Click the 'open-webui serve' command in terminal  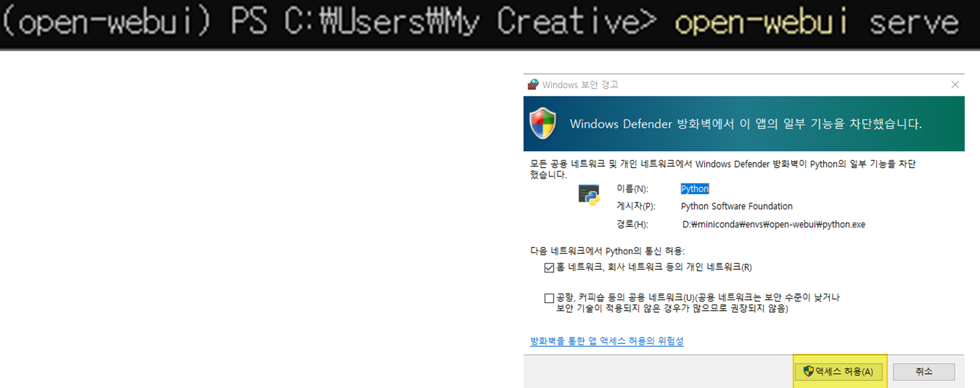pos(816,22)
